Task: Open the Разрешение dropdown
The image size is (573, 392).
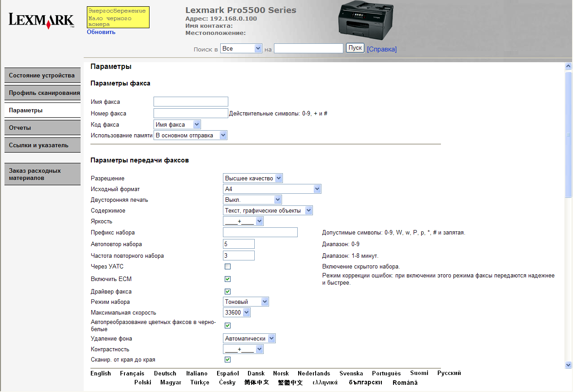Action: pos(253,178)
